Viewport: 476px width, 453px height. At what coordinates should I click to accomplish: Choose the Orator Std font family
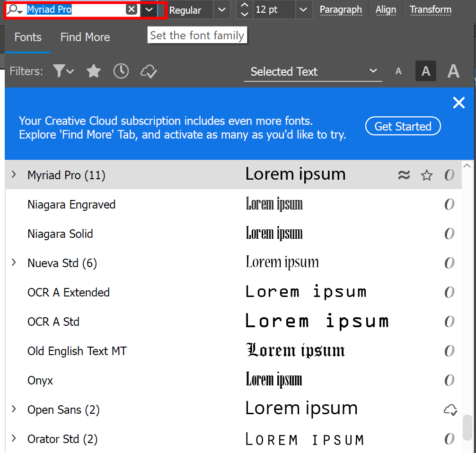pos(62,439)
